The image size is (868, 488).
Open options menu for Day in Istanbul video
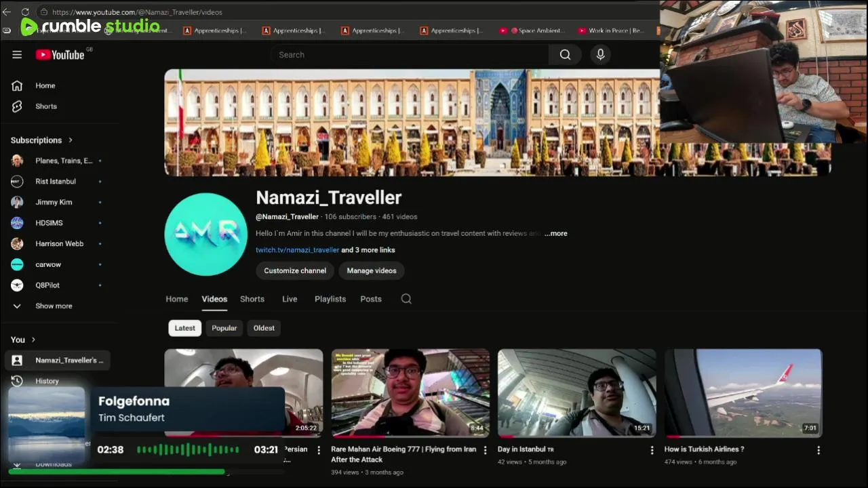652,450
